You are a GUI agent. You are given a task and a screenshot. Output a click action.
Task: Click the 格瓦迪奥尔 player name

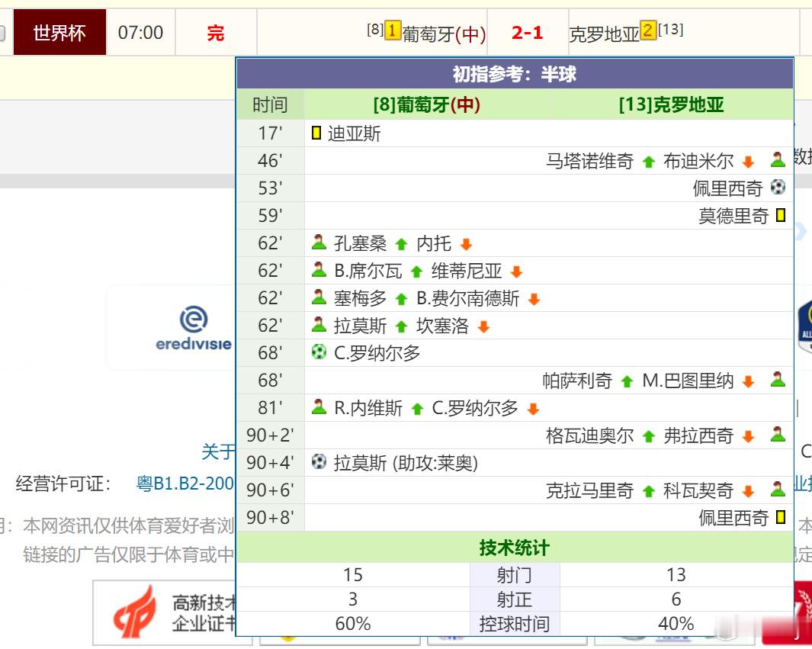(590, 435)
